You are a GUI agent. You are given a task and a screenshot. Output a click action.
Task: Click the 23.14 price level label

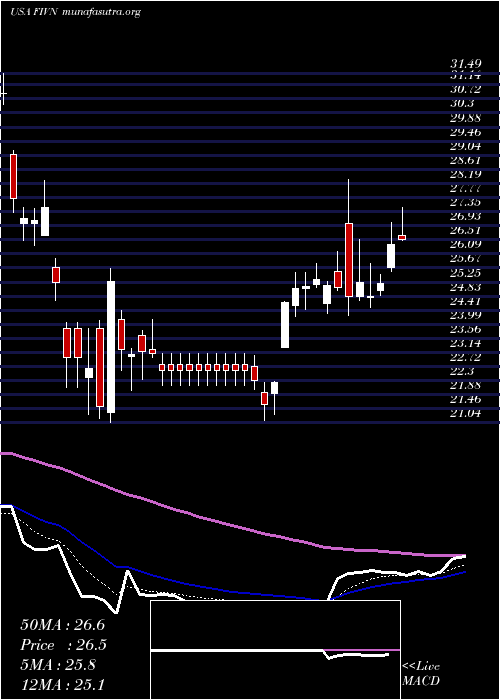click(x=466, y=344)
